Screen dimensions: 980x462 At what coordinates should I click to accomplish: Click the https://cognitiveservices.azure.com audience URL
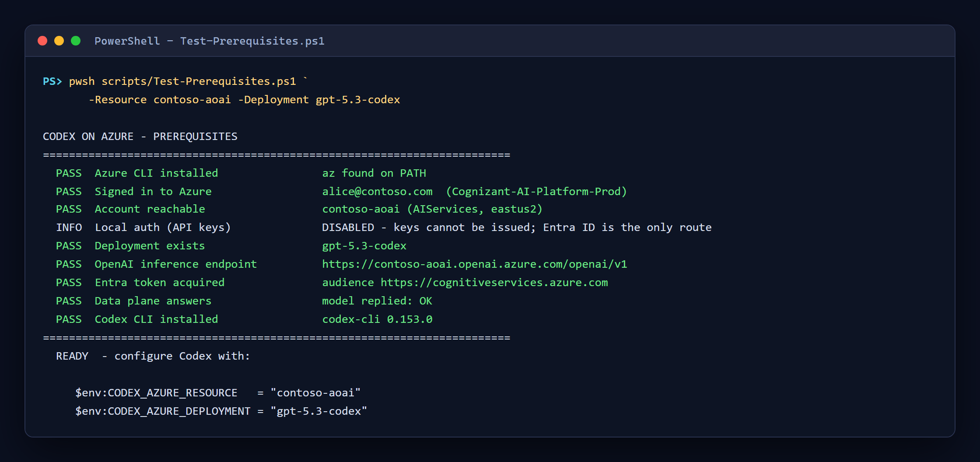click(x=494, y=283)
